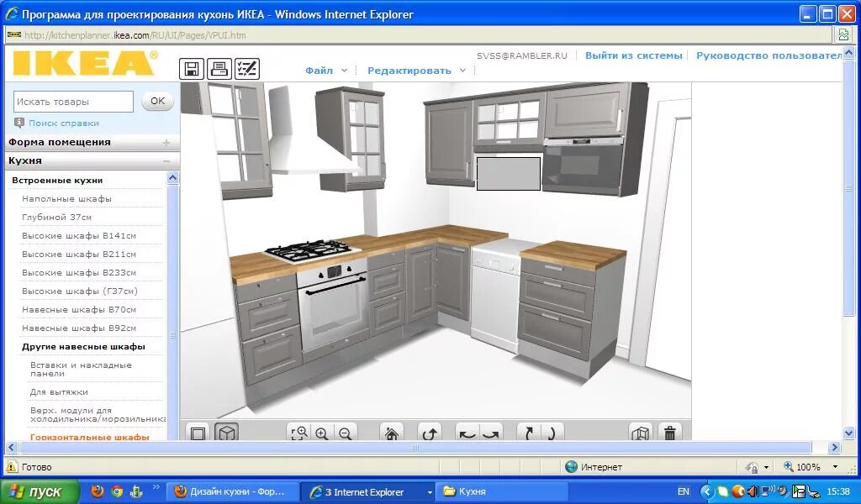Viewport: 861px width, 504px height.
Task: Click the help search info icon
Action: click(20, 123)
